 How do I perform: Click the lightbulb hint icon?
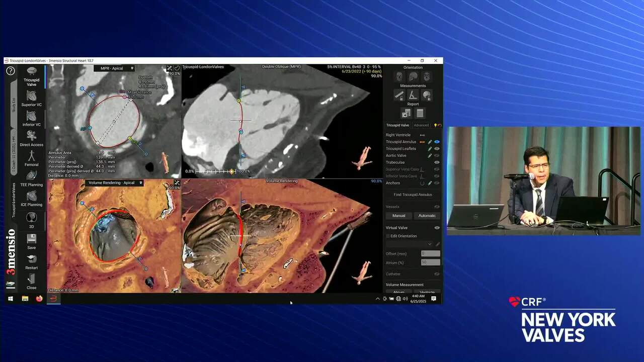(x=436, y=125)
